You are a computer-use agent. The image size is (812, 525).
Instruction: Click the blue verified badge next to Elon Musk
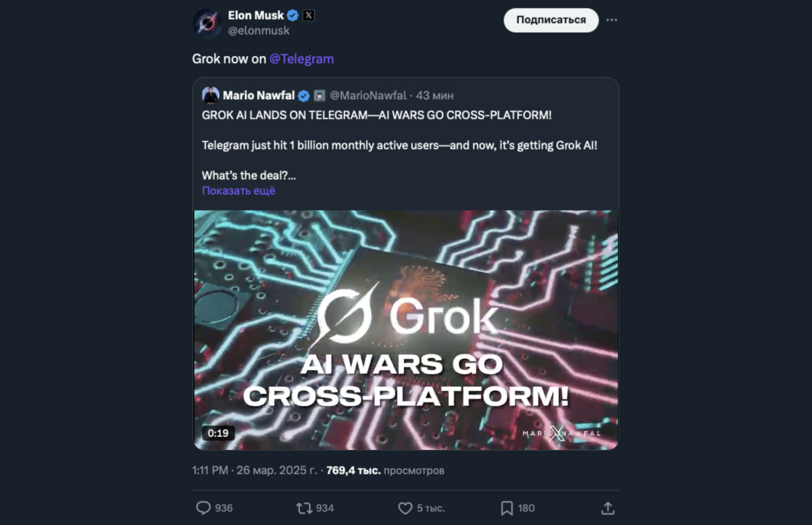click(293, 15)
